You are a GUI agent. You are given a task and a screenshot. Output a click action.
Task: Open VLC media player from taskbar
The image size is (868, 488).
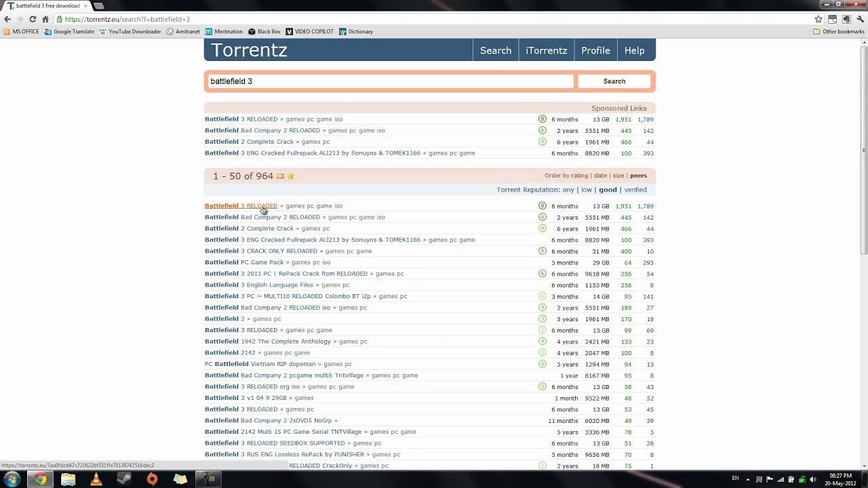[x=96, y=479]
